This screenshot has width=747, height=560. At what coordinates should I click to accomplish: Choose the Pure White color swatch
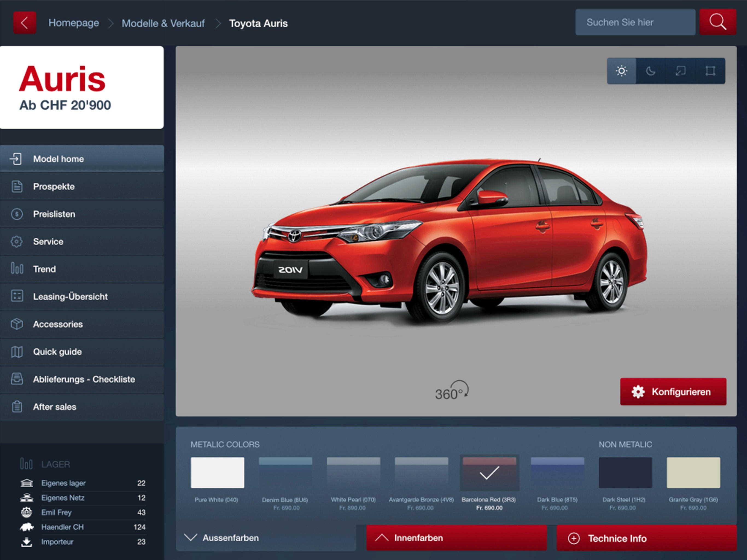(217, 473)
